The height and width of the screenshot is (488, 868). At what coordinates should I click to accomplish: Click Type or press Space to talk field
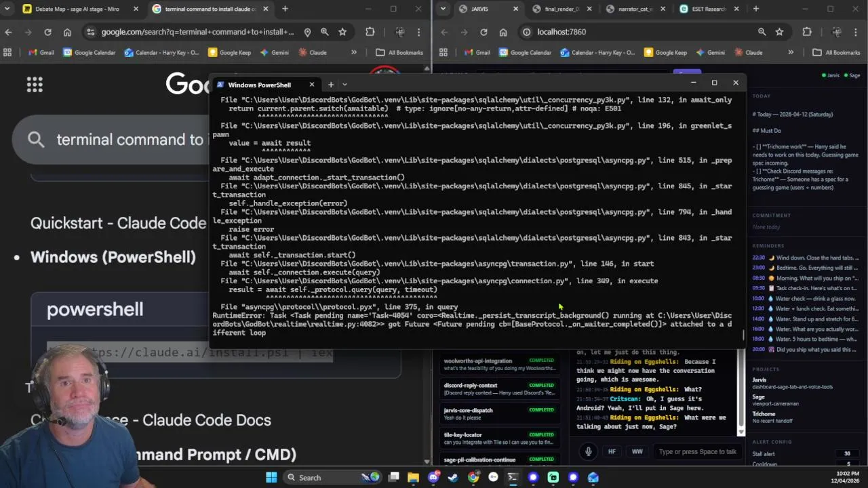(x=697, y=451)
